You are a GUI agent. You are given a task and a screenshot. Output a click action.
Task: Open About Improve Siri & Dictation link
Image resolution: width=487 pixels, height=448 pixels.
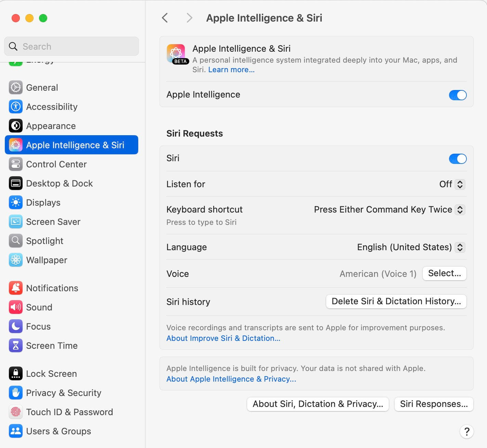point(223,338)
